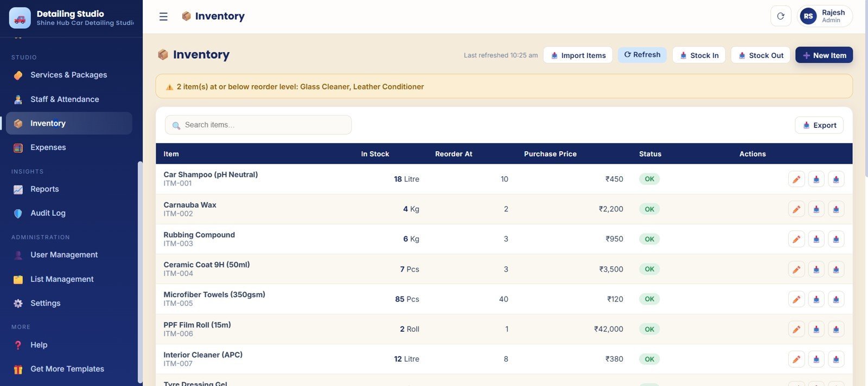The height and width of the screenshot is (386, 868).
Task: Stock in icon for Interior Cleaner row
Action: point(816,359)
